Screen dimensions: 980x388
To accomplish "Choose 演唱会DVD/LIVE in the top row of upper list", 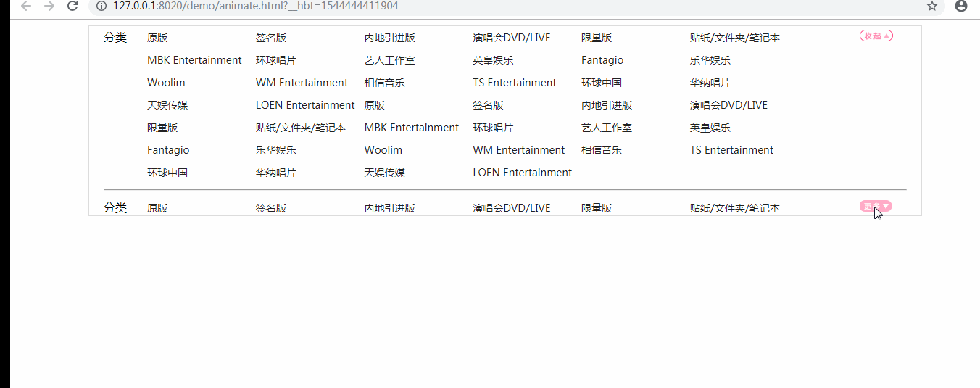I will [x=512, y=38].
